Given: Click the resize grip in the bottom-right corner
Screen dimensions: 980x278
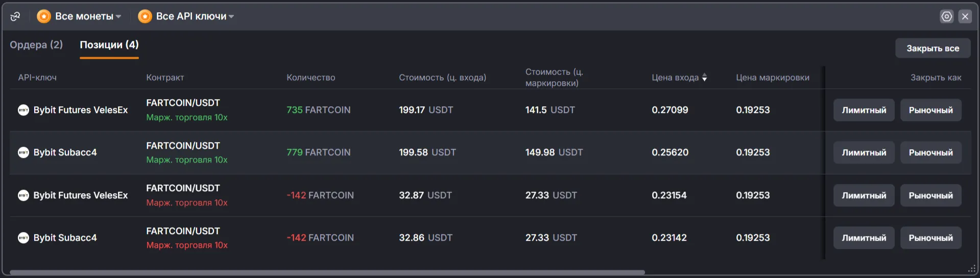Looking at the screenshot, I should [x=972, y=269].
